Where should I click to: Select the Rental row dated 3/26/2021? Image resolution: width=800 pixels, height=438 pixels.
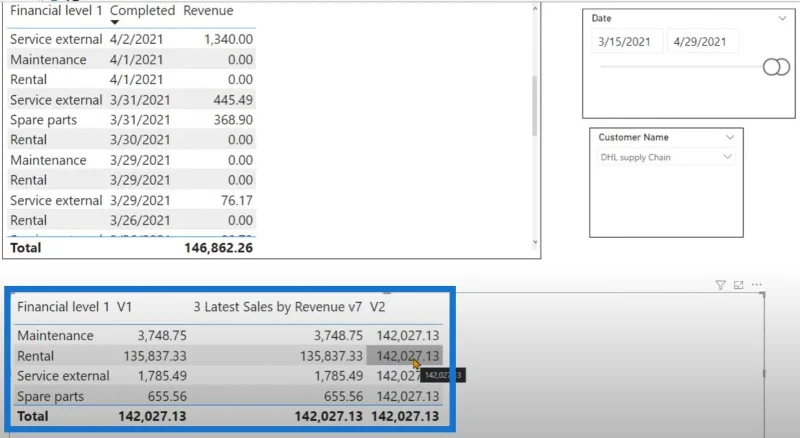(x=132, y=221)
